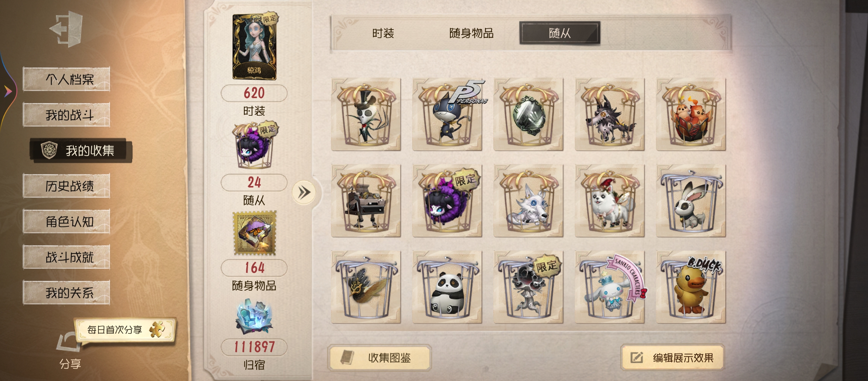The image size is (868, 381).
Task: Select the B.Duck yellow duck pet
Action: tap(691, 287)
